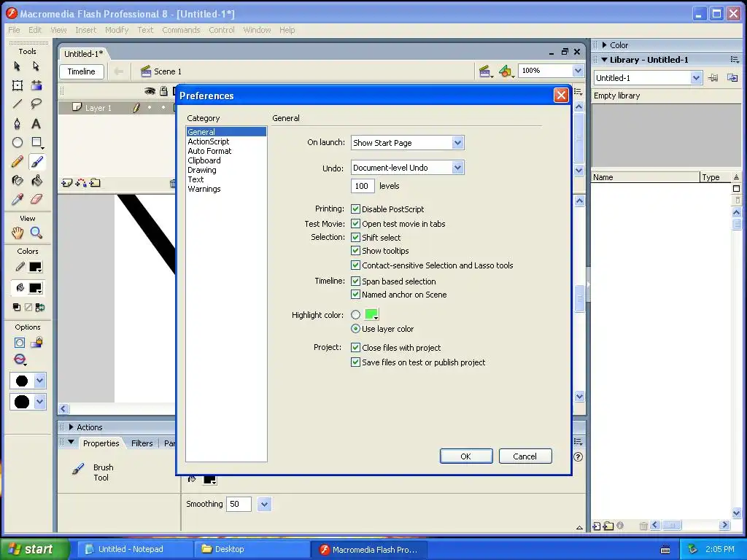This screenshot has height=560, width=747.
Task: Toggle Named anchor on Scene checkbox
Action: pyautogui.click(x=355, y=295)
